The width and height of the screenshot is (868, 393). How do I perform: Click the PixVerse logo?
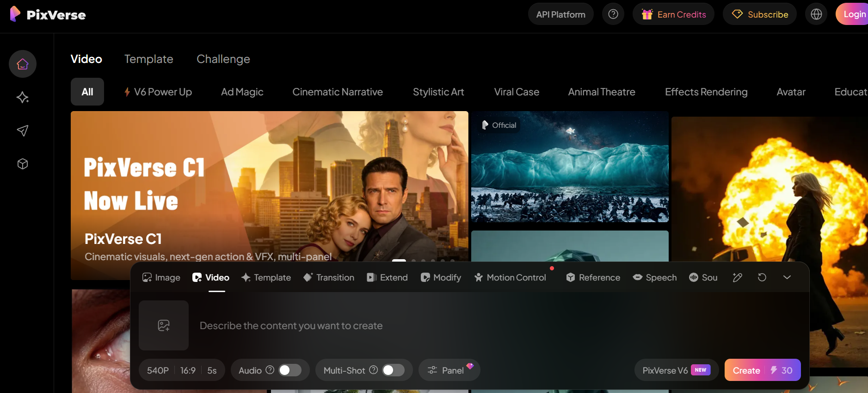pos(48,14)
